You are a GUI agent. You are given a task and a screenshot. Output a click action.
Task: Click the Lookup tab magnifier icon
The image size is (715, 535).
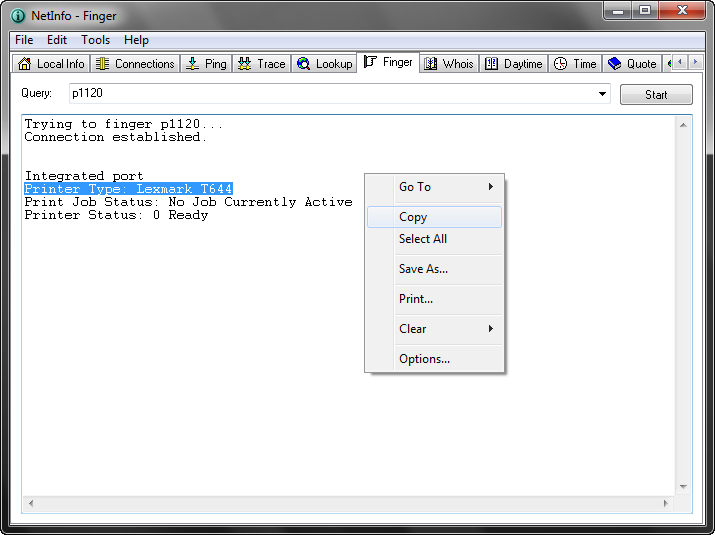pyautogui.click(x=304, y=64)
